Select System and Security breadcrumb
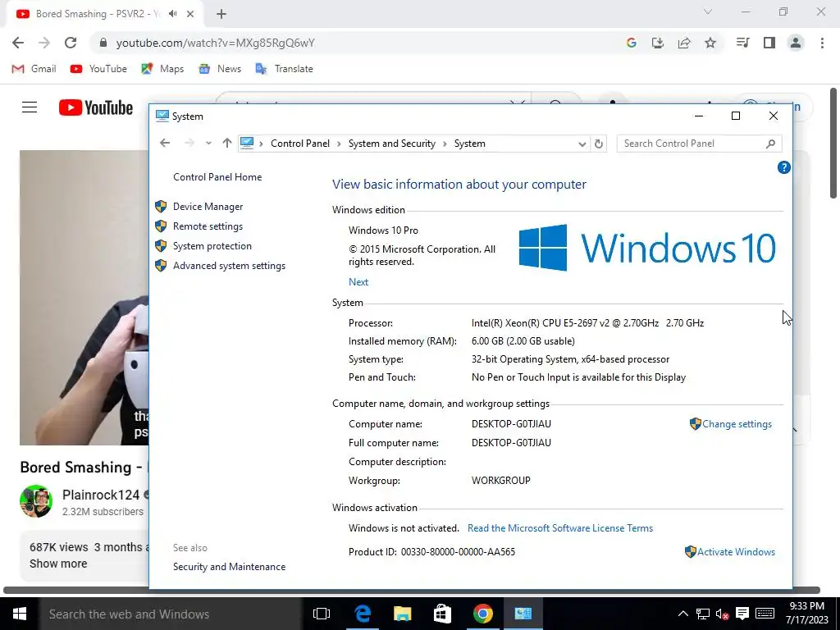The width and height of the screenshot is (840, 630). point(391,144)
